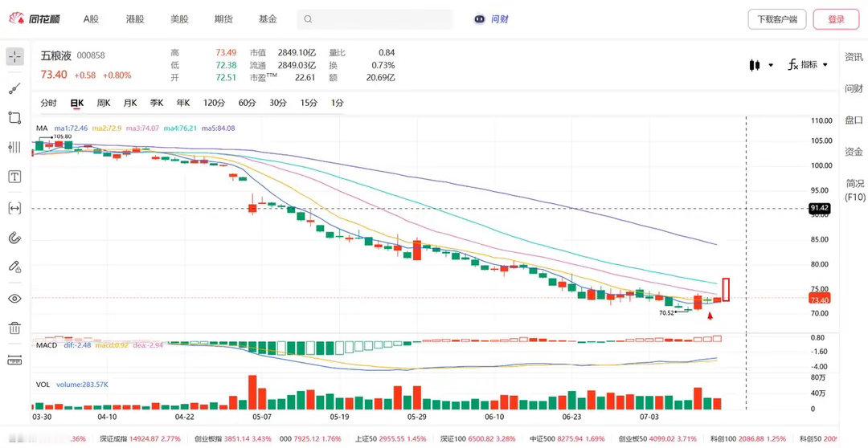Select the trend line drawing tool
Screen dimensions: 868x448
[x=15, y=88]
